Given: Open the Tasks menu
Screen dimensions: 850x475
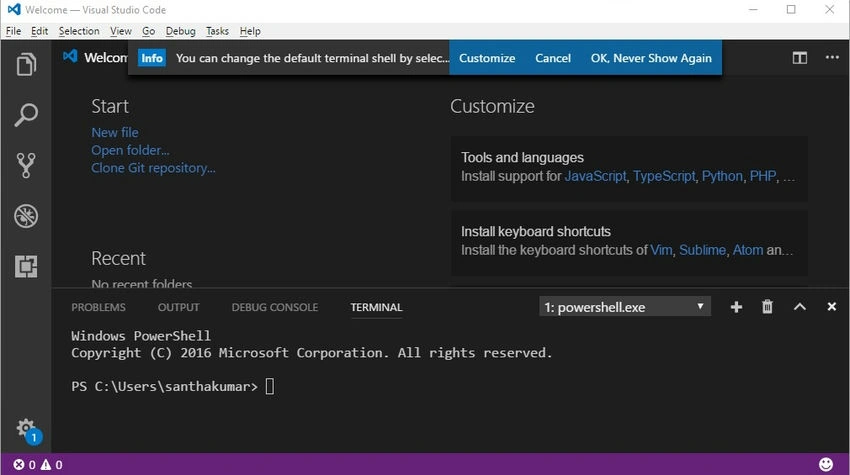Looking at the screenshot, I should click(x=217, y=31).
